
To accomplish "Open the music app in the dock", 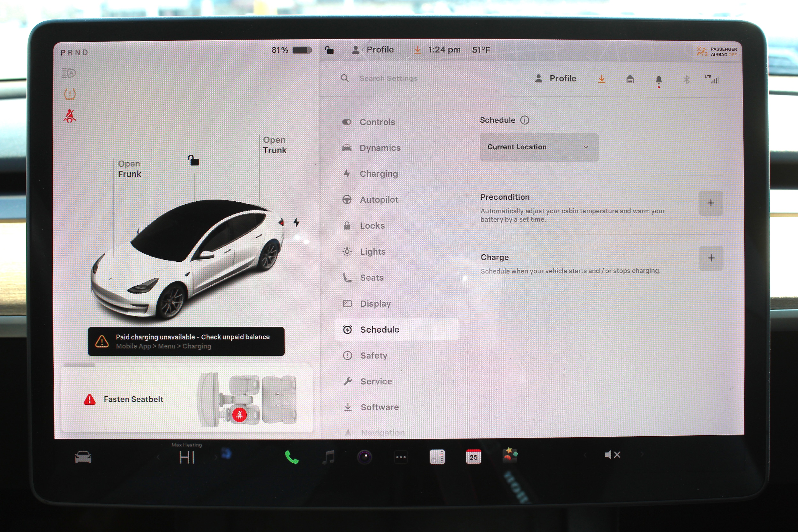I will coord(328,457).
